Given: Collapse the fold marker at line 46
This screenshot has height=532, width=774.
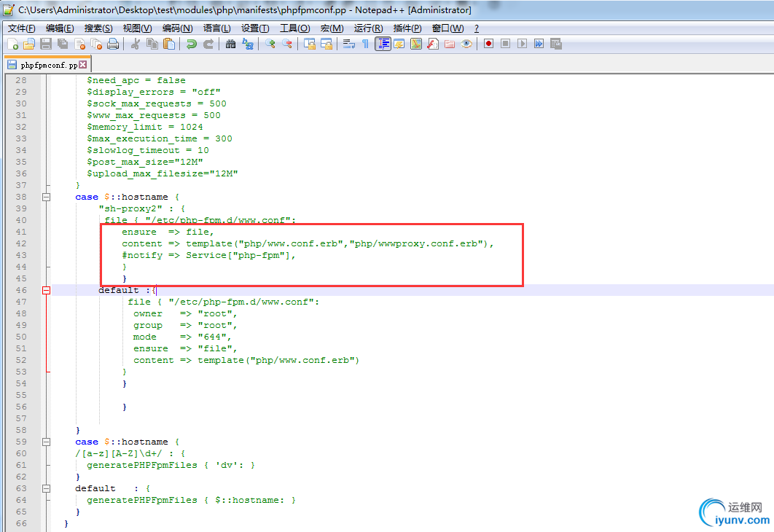Looking at the screenshot, I should point(46,290).
